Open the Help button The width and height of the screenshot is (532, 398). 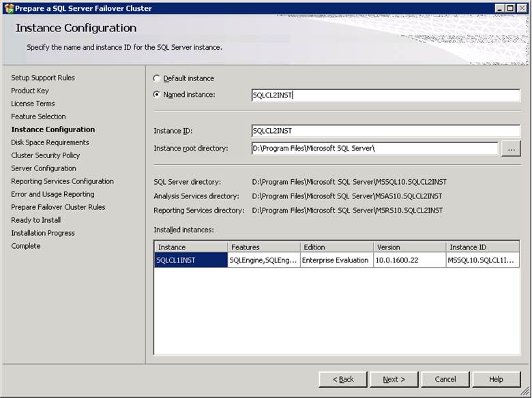[x=496, y=380]
